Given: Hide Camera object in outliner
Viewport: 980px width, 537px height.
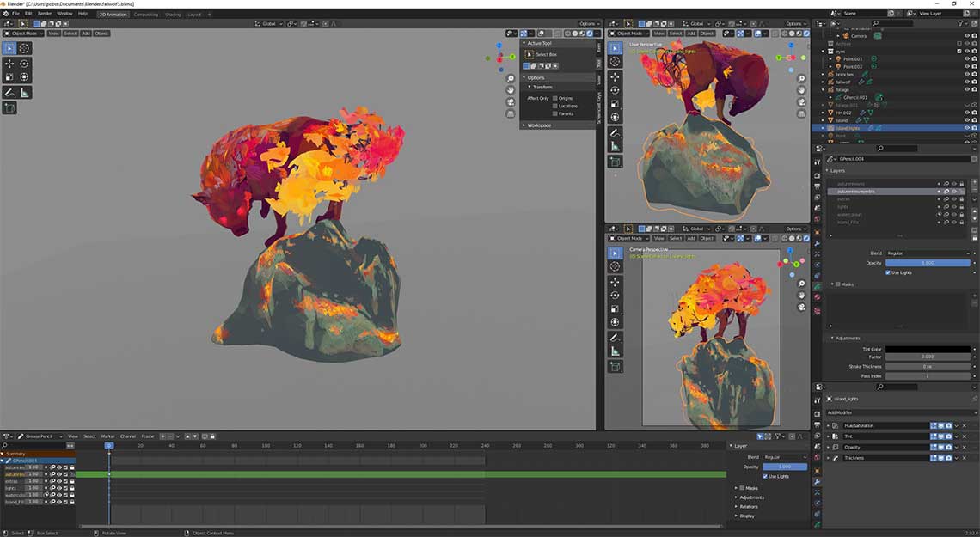Looking at the screenshot, I should [966, 36].
